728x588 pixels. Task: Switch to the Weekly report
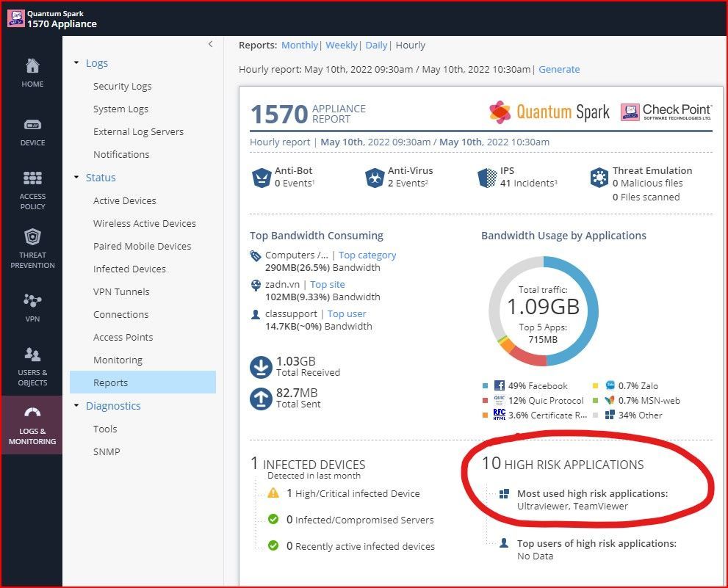click(x=342, y=45)
